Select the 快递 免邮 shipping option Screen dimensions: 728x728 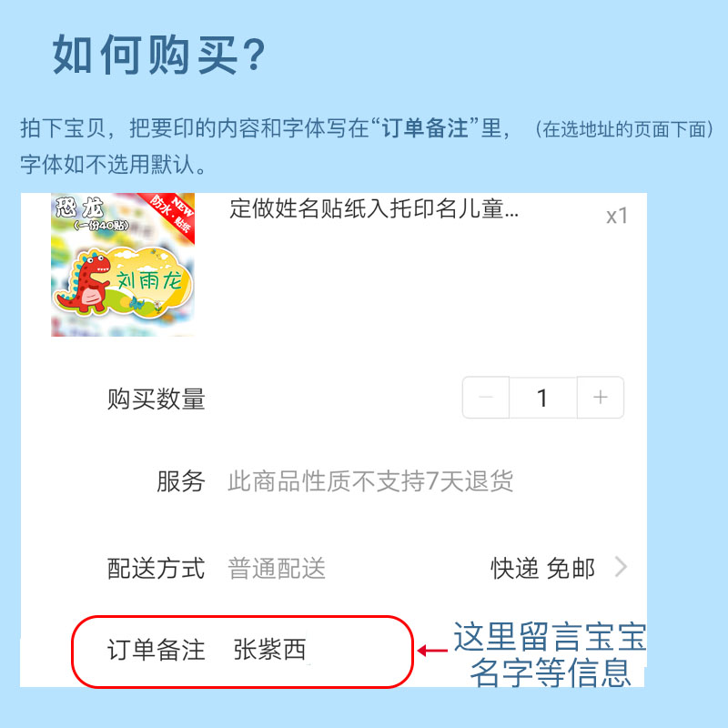(x=542, y=568)
